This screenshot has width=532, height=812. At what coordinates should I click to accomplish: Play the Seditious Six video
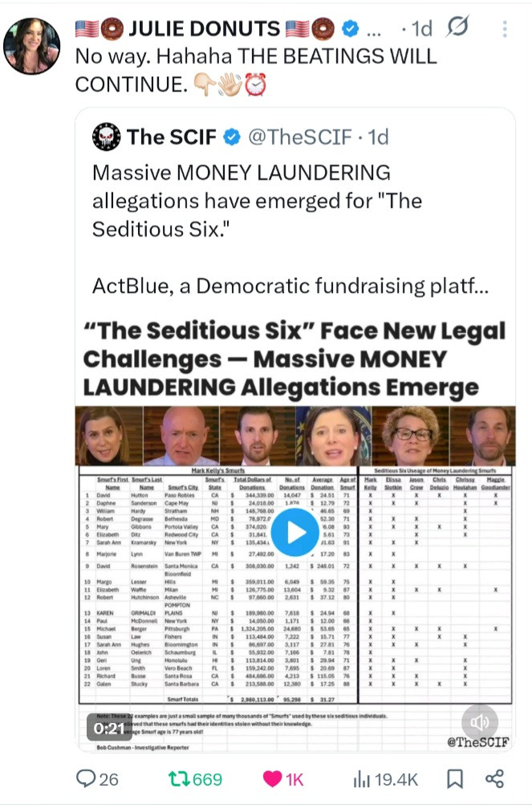294,532
